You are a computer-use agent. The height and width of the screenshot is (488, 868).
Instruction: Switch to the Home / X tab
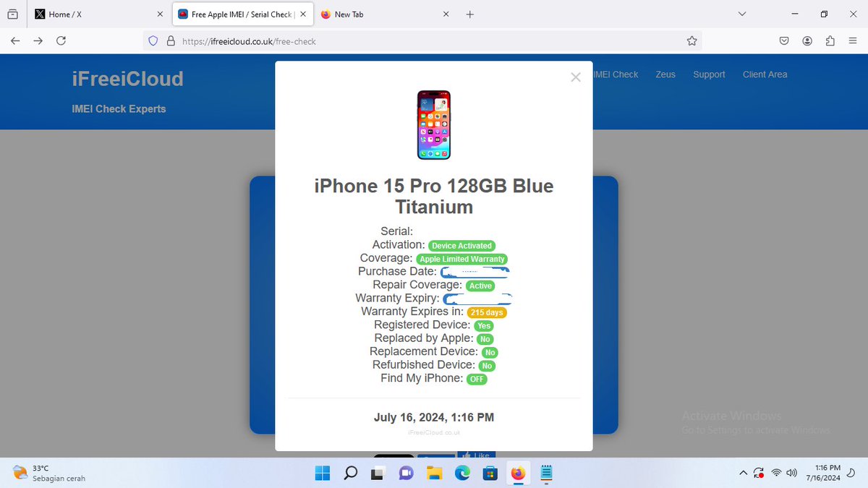point(99,14)
